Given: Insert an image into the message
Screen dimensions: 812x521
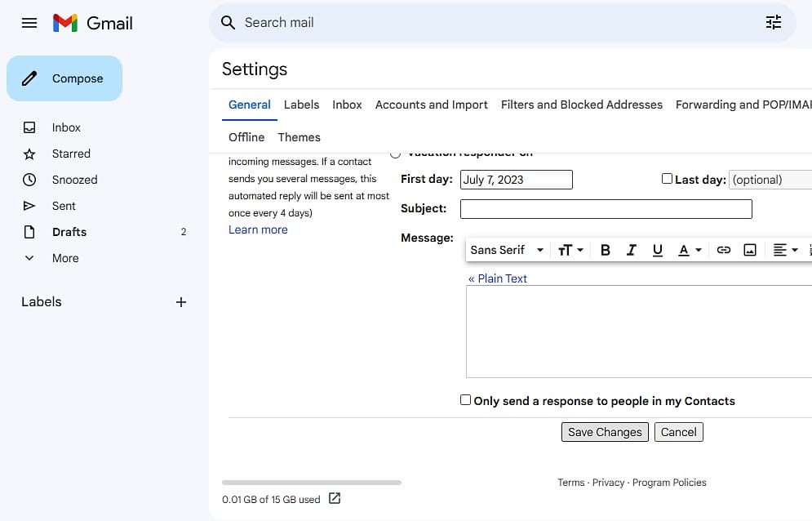Looking at the screenshot, I should [x=750, y=250].
